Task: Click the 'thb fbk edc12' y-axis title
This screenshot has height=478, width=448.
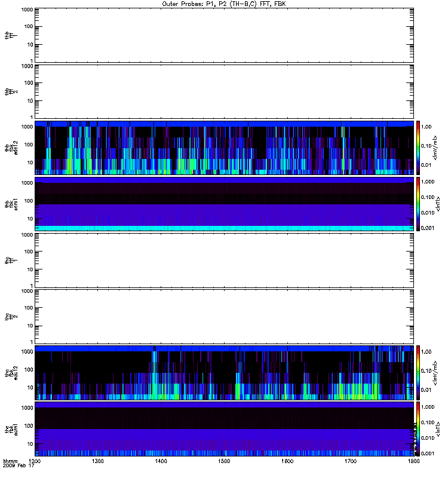Action: [x=11, y=148]
